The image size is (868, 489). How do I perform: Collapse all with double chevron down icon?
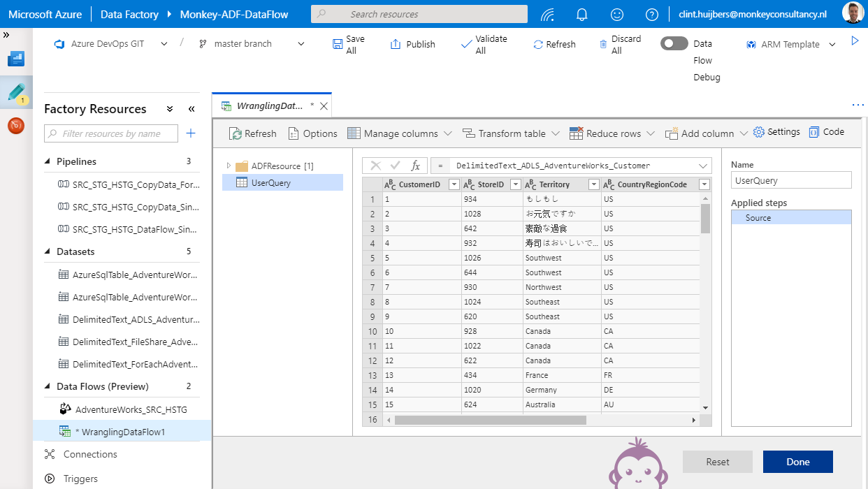click(170, 109)
